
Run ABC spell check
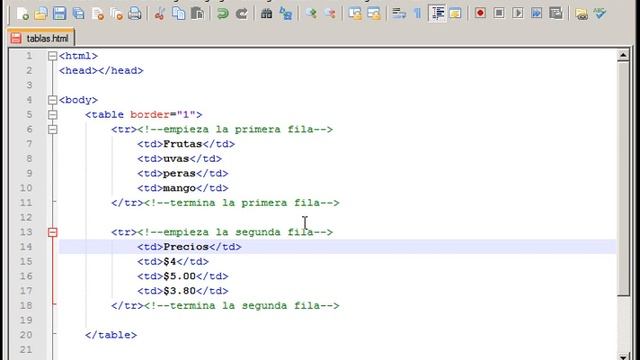pyautogui.click(x=600, y=13)
